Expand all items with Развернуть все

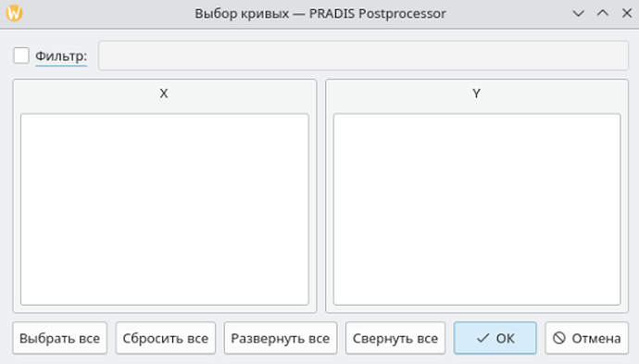[x=281, y=338]
